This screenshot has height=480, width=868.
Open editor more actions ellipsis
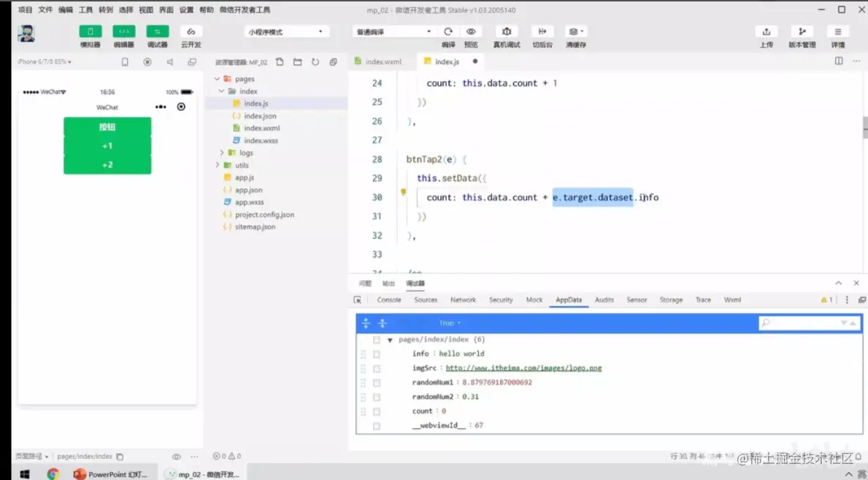pyautogui.click(x=856, y=61)
